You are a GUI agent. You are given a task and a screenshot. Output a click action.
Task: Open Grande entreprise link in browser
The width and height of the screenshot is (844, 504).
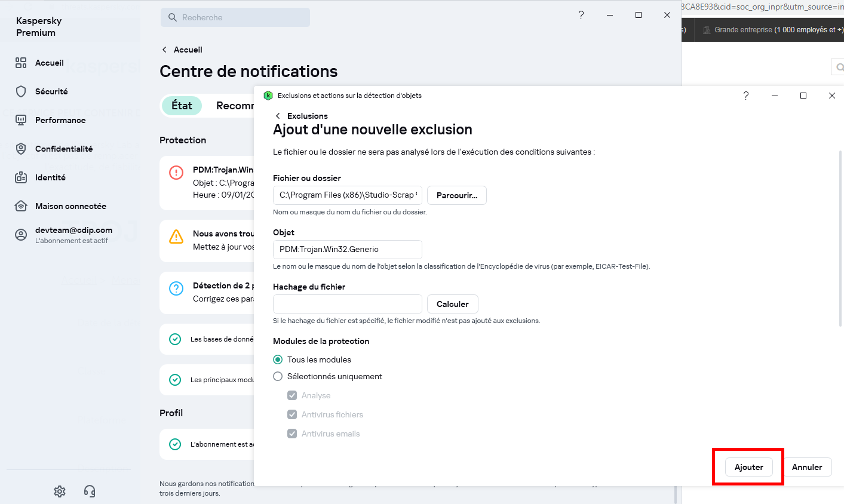pyautogui.click(x=779, y=30)
